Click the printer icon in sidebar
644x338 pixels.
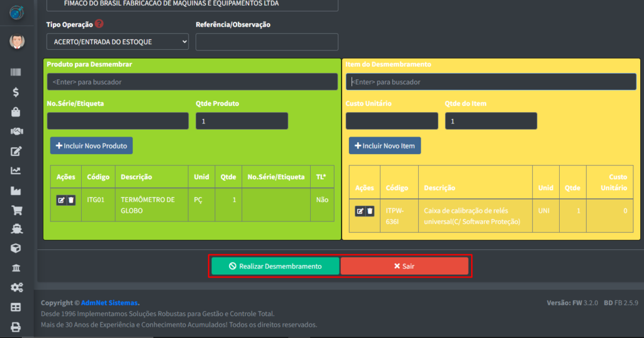(x=16, y=327)
